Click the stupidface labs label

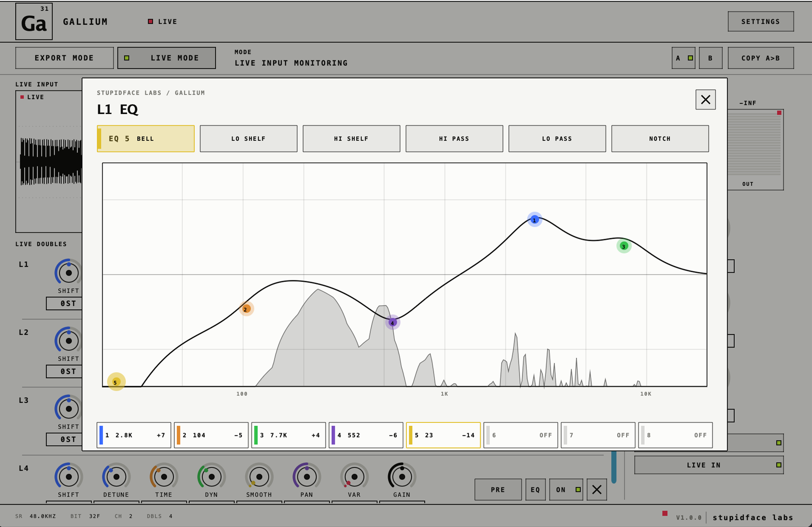click(x=753, y=517)
